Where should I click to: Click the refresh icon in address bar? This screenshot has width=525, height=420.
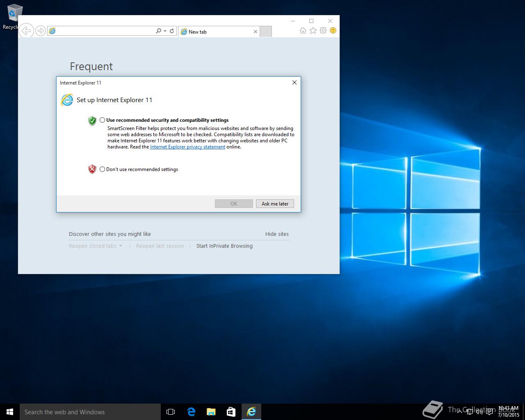(x=172, y=31)
